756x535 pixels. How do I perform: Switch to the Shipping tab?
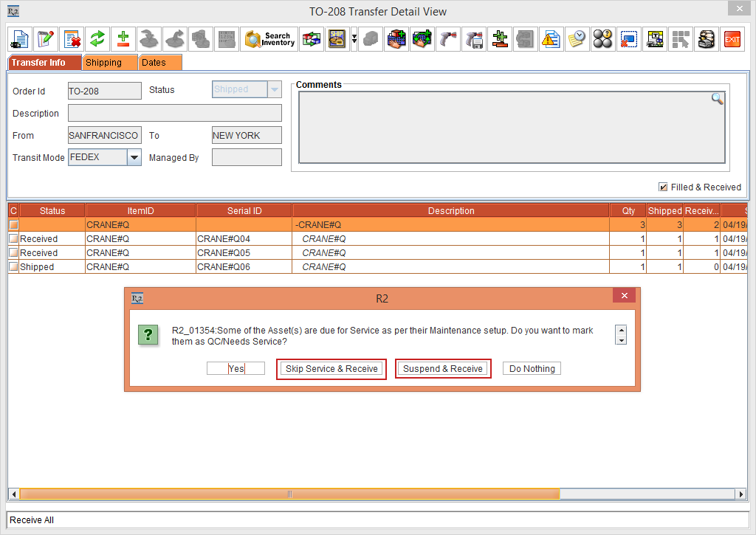(110, 63)
